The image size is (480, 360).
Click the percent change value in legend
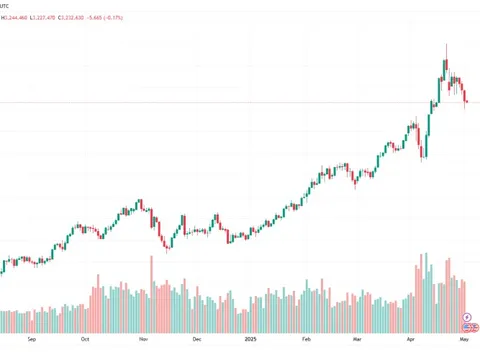pyautogui.click(x=113, y=17)
